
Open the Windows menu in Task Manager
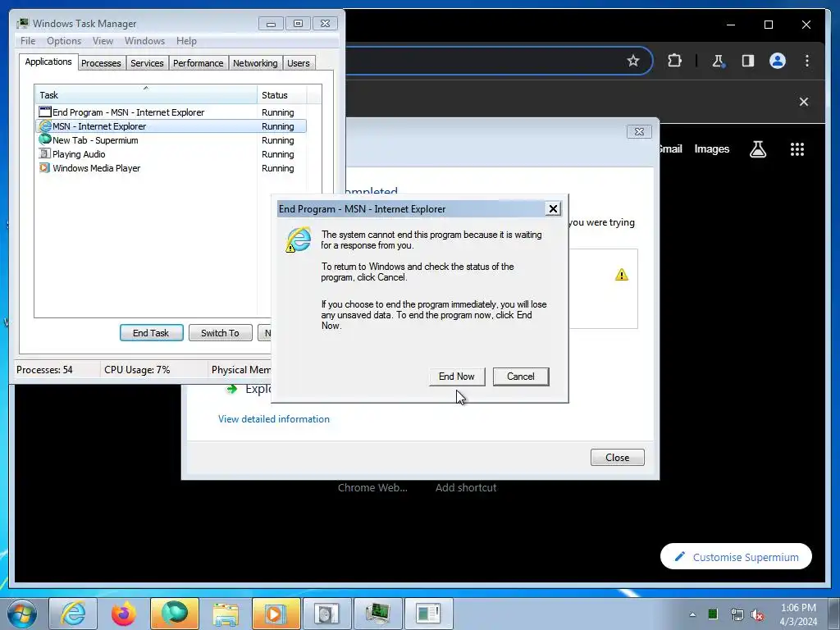pos(144,41)
